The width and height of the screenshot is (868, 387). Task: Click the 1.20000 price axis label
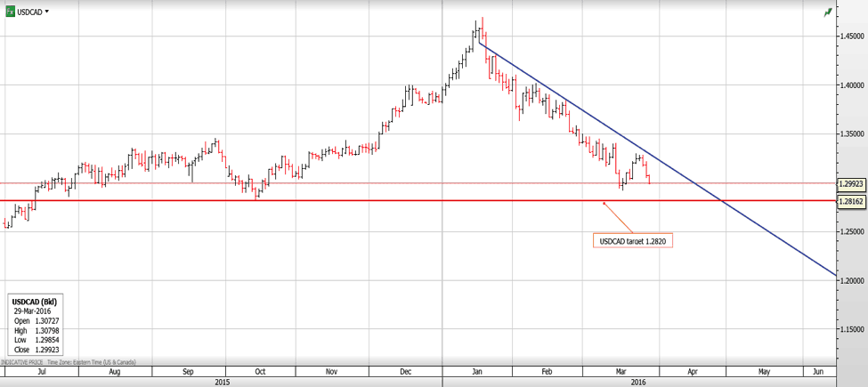coord(852,281)
